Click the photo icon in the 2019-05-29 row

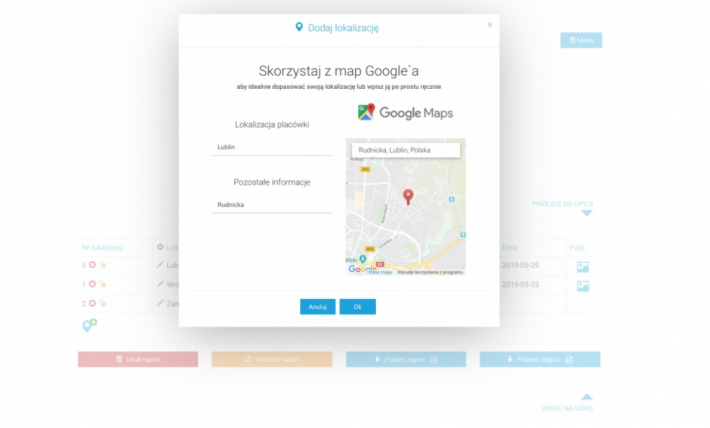pyautogui.click(x=583, y=266)
